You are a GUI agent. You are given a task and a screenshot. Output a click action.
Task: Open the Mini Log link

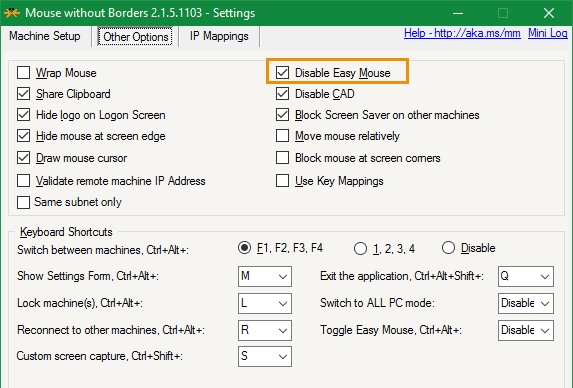[547, 33]
